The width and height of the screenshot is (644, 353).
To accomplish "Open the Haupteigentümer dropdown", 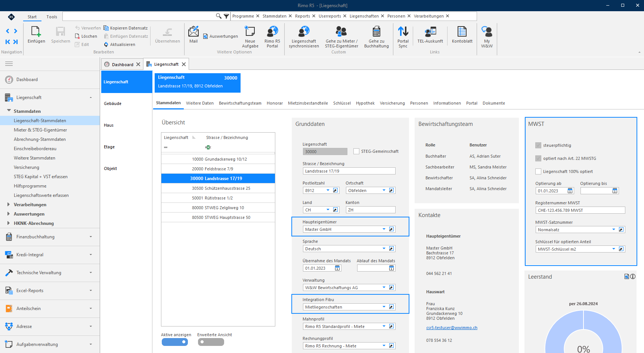I will click(384, 229).
